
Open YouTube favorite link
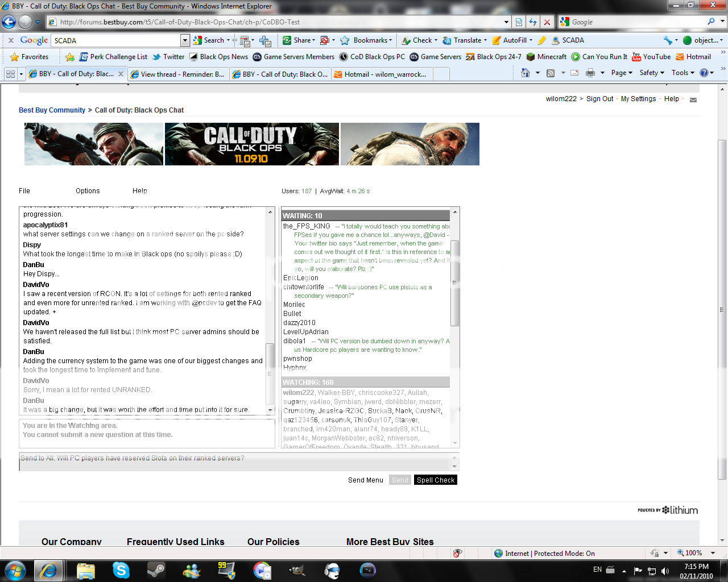coord(651,57)
